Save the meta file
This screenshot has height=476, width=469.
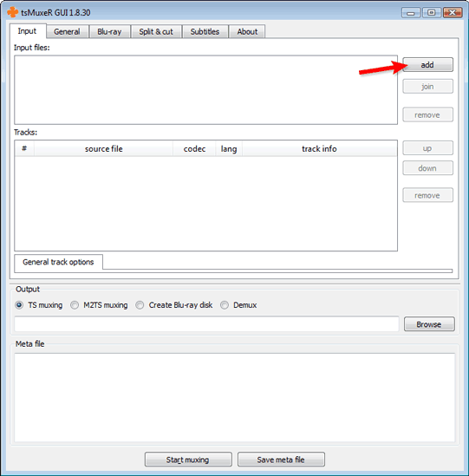tap(281, 460)
